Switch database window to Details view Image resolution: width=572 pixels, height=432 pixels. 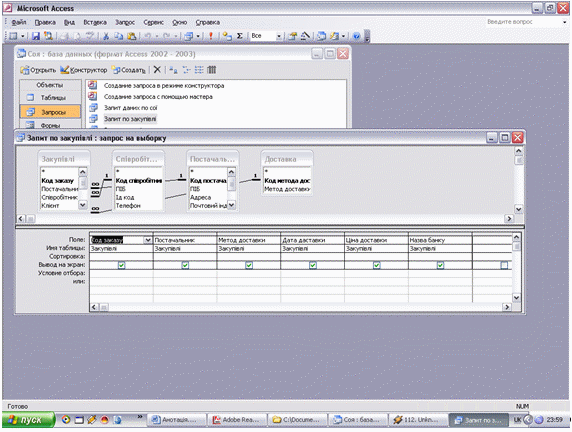212,69
